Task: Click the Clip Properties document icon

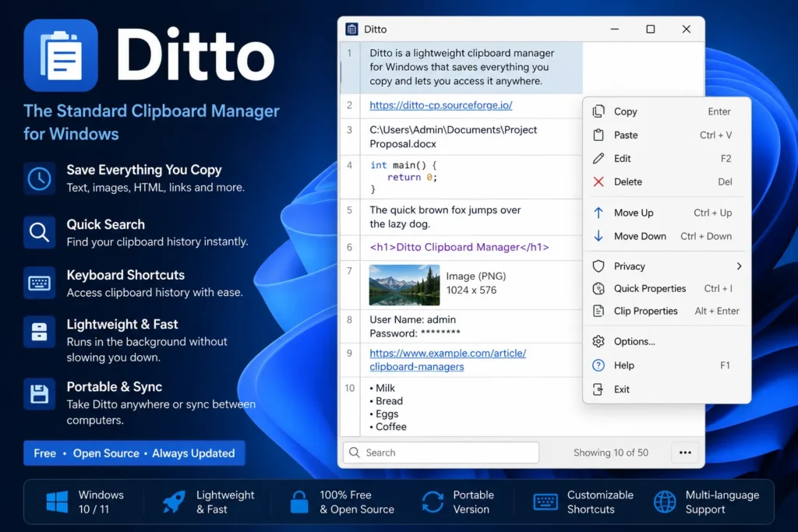Action: pos(598,311)
